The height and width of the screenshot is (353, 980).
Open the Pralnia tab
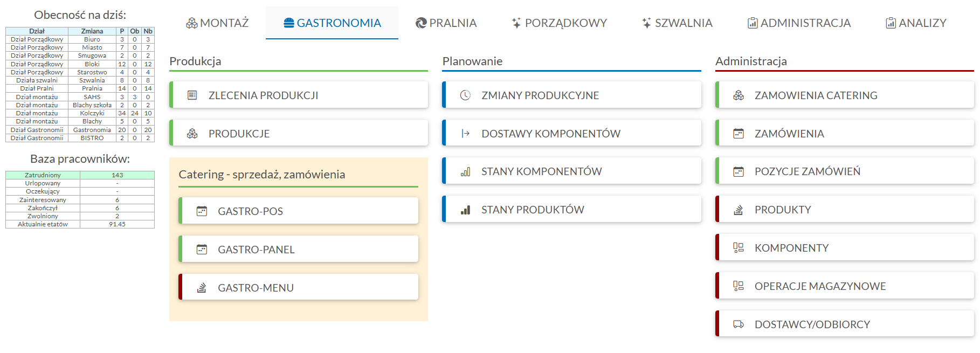pos(446,23)
